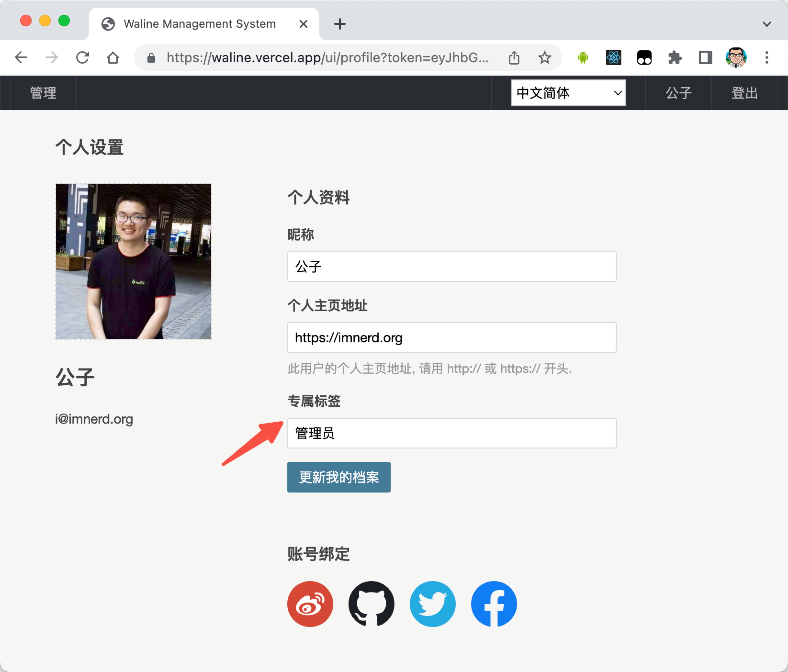788x672 pixels.
Task: Click the green Android extension icon
Action: 583,57
